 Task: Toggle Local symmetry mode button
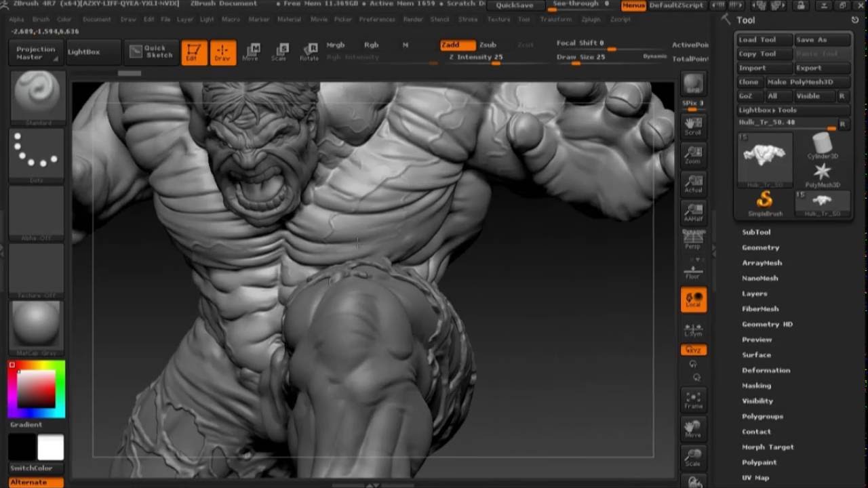693,300
